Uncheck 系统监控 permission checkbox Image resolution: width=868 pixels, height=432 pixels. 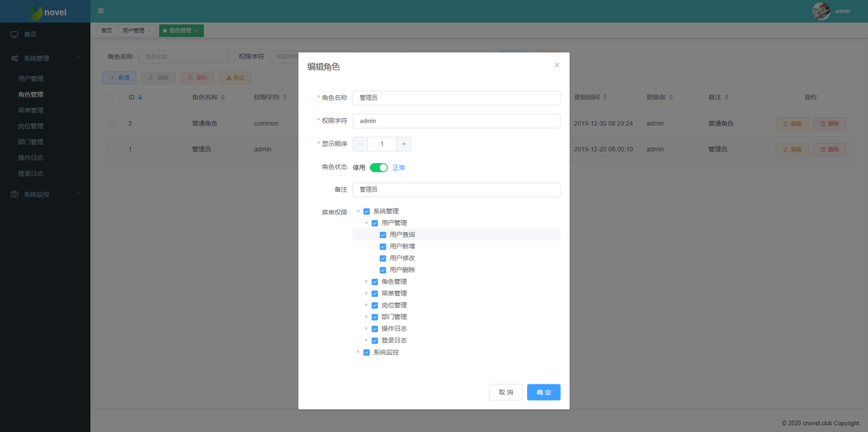[x=366, y=352]
